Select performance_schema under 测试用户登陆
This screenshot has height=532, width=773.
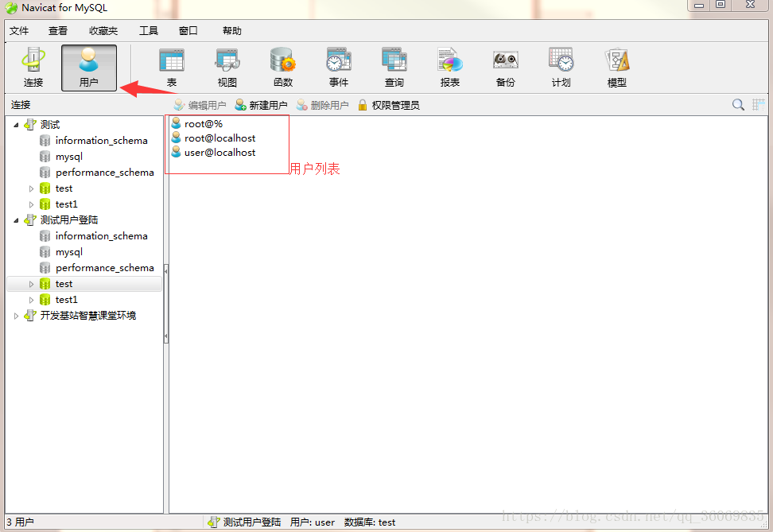point(104,268)
